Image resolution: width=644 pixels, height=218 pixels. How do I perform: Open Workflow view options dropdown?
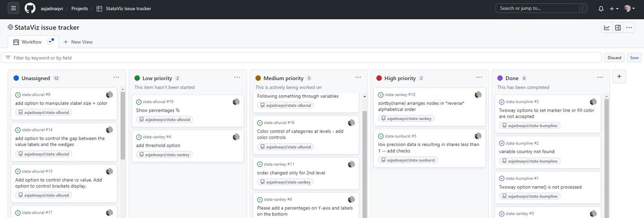click(50, 41)
